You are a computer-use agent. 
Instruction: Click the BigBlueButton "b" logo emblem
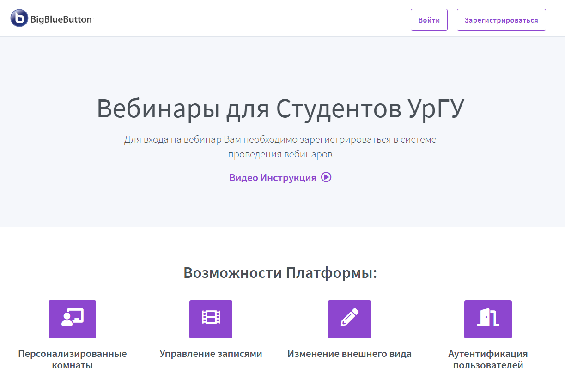click(19, 18)
